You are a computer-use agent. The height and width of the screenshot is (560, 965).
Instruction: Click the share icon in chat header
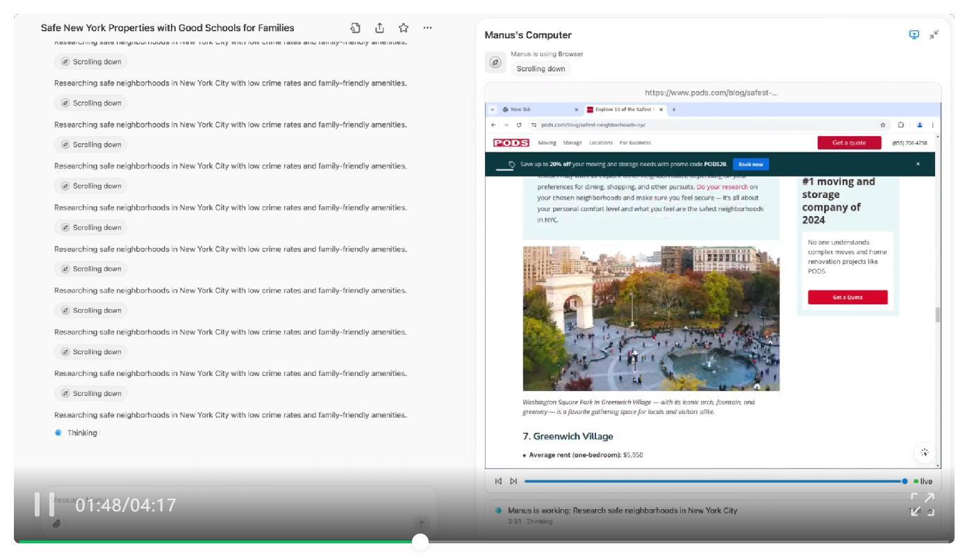click(x=379, y=28)
